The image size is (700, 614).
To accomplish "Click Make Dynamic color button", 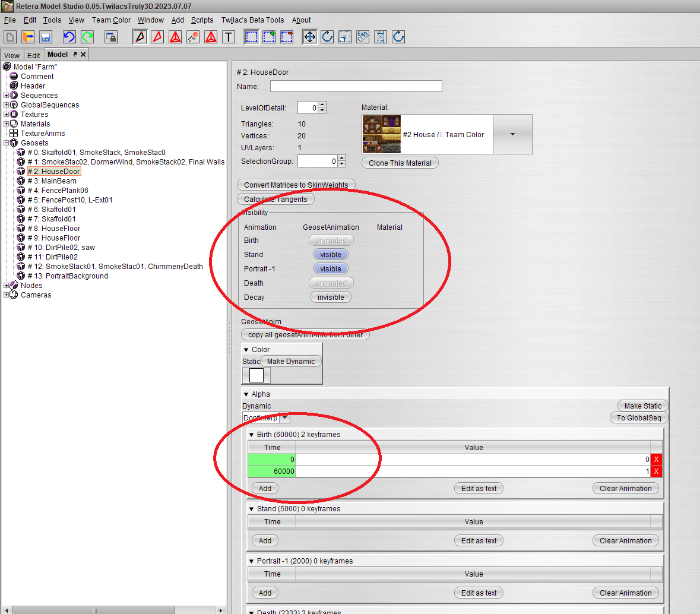I will (290, 361).
